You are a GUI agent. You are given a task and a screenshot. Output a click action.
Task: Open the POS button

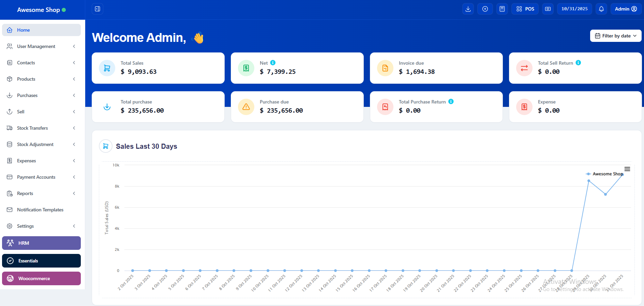coord(525,9)
